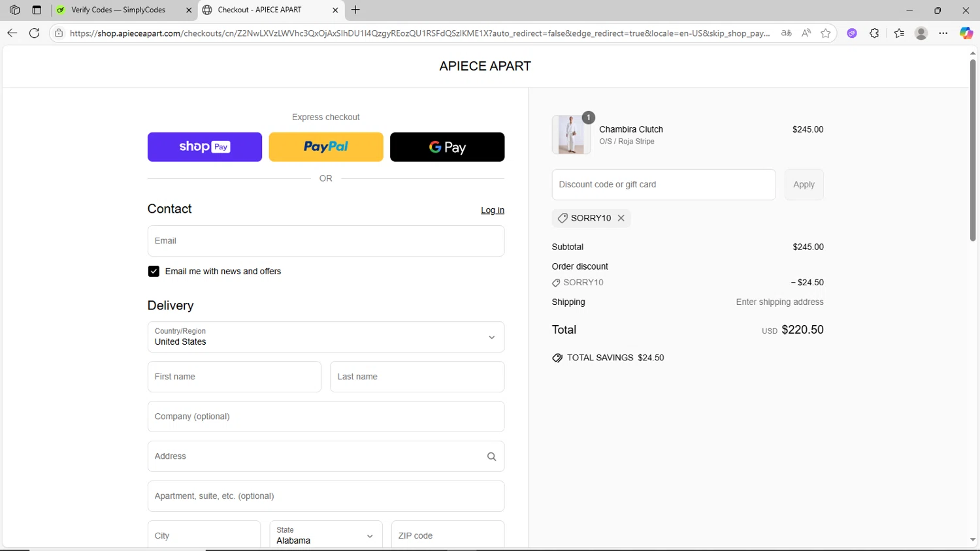Click the Chambira Clutch product thumbnail
The width and height of the screenshot is (980, 551).
coord(571,134)
